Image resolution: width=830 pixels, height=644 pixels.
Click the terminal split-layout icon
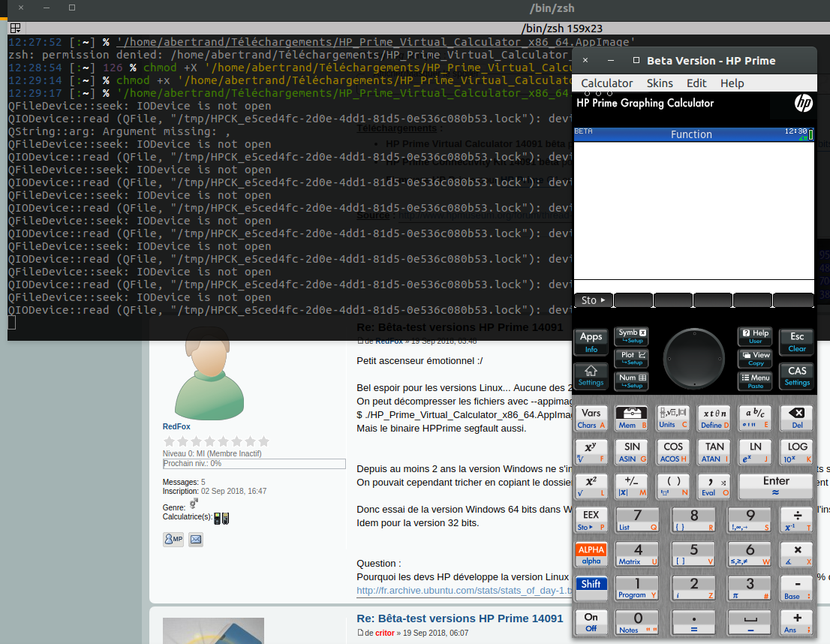tap(15, 28)
